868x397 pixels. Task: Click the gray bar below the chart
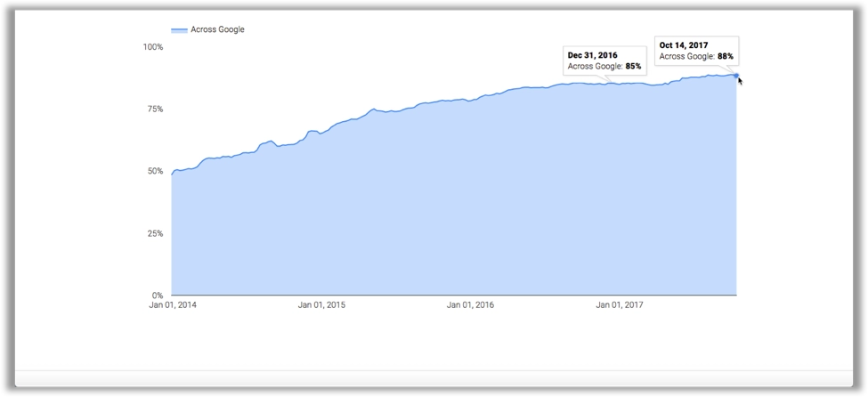tap(434, 378)
